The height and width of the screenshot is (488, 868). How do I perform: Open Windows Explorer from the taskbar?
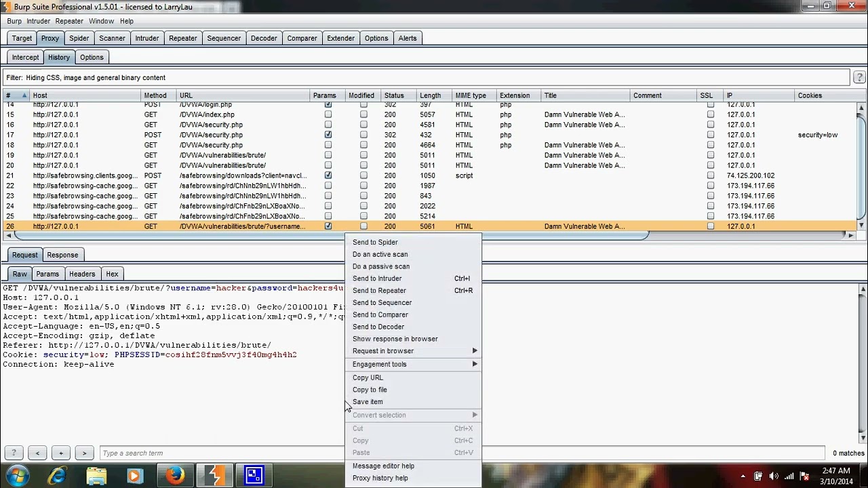tap(96, 476)
